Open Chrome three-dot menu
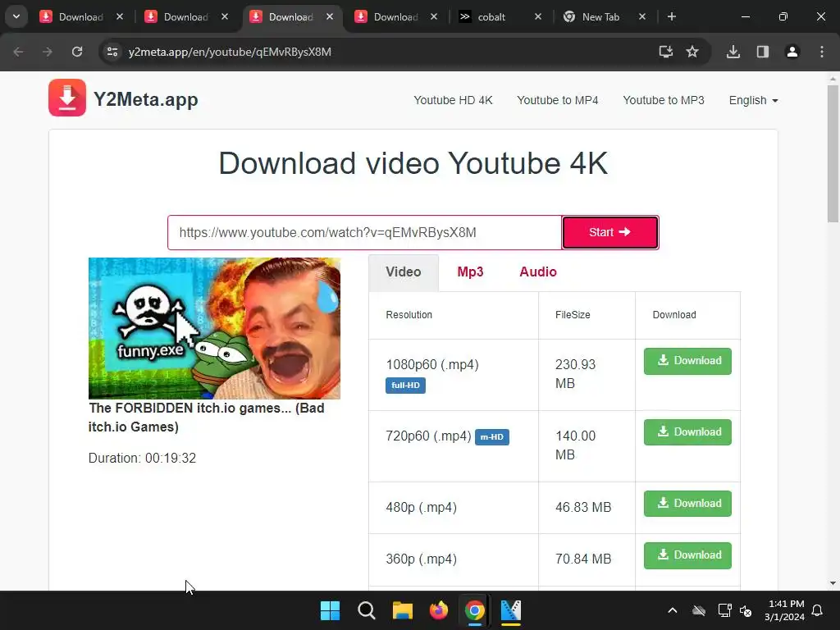 point(822,52)
